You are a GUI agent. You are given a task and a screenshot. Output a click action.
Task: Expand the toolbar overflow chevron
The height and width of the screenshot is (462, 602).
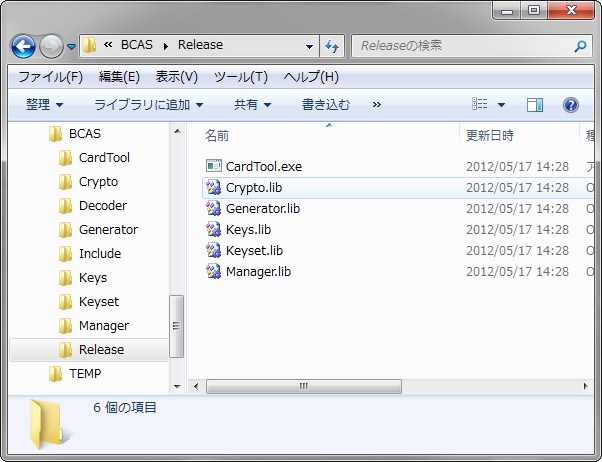pyautogui.click(x=376, y=104)
